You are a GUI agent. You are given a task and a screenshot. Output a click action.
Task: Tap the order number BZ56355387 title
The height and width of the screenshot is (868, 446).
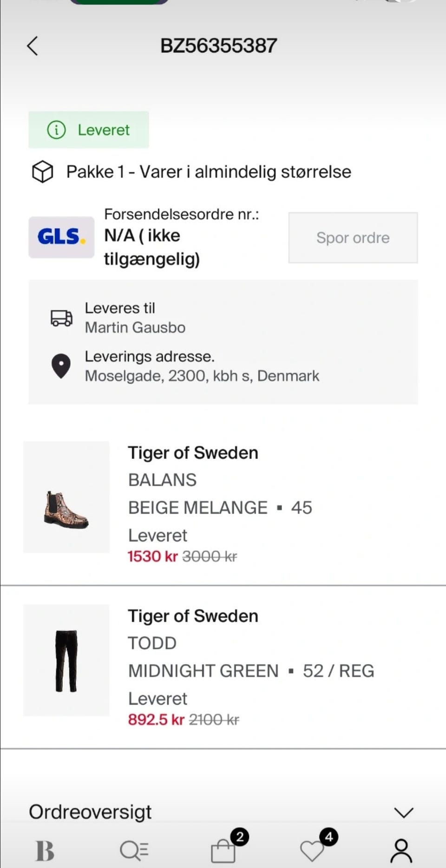(218, 46)
